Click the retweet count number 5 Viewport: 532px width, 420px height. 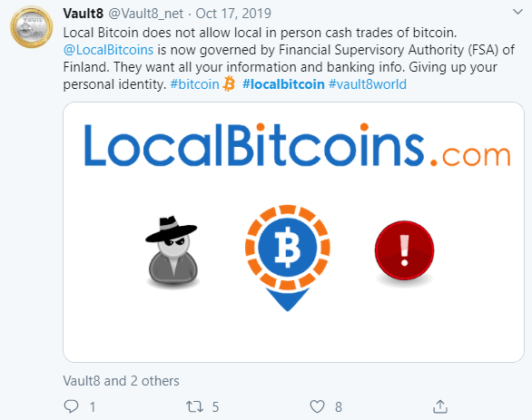point(215,406)
